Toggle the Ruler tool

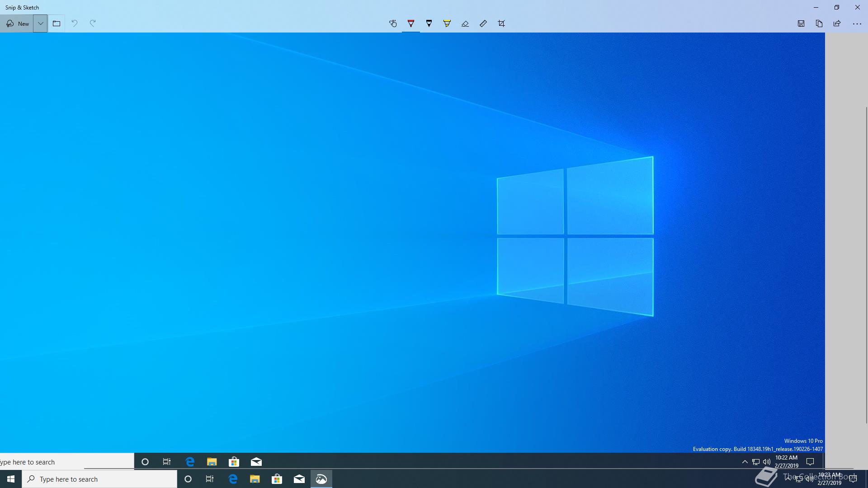tap(483, 23)
